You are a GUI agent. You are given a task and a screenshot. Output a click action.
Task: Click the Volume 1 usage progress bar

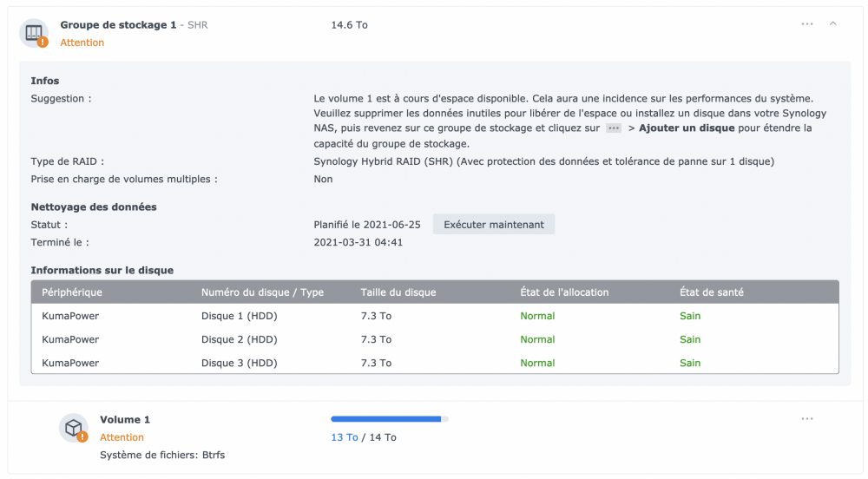(390, 419)
